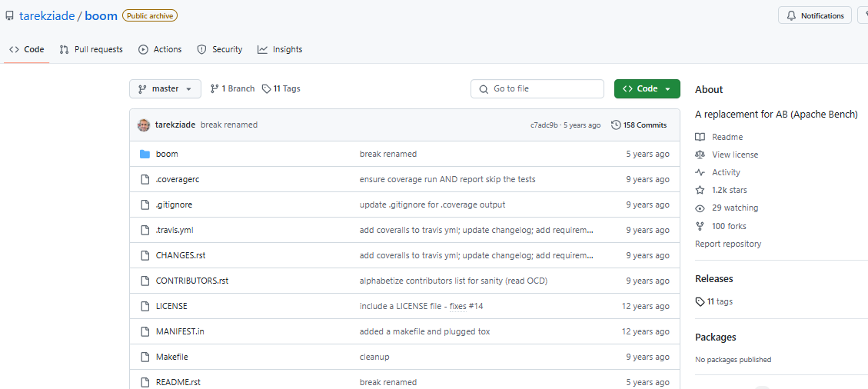Click the Activity pulse icon
868x389 pixels.
(x=700, y=172)
